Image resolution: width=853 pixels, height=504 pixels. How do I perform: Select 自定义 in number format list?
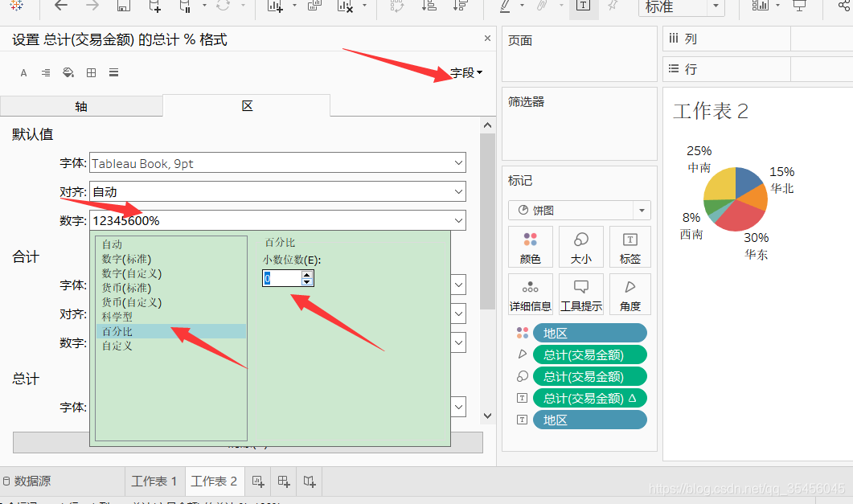[x=170, y=346]
